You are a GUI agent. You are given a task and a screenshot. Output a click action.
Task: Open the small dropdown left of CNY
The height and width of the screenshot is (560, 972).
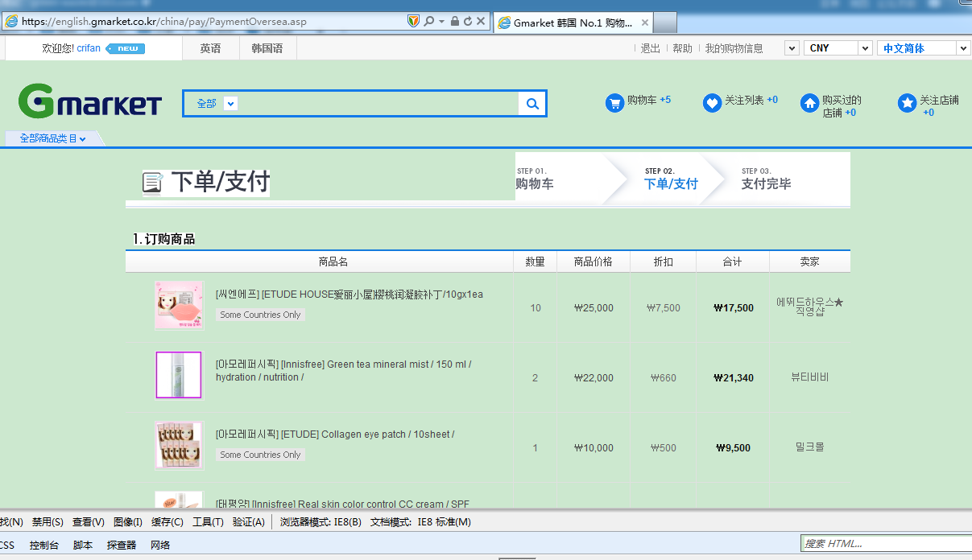pos(791,48)
